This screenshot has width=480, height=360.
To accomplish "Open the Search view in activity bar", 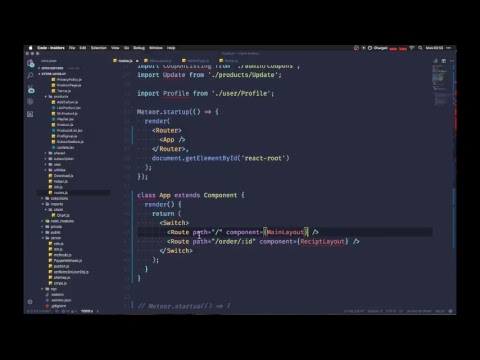I will coord(30,75).
